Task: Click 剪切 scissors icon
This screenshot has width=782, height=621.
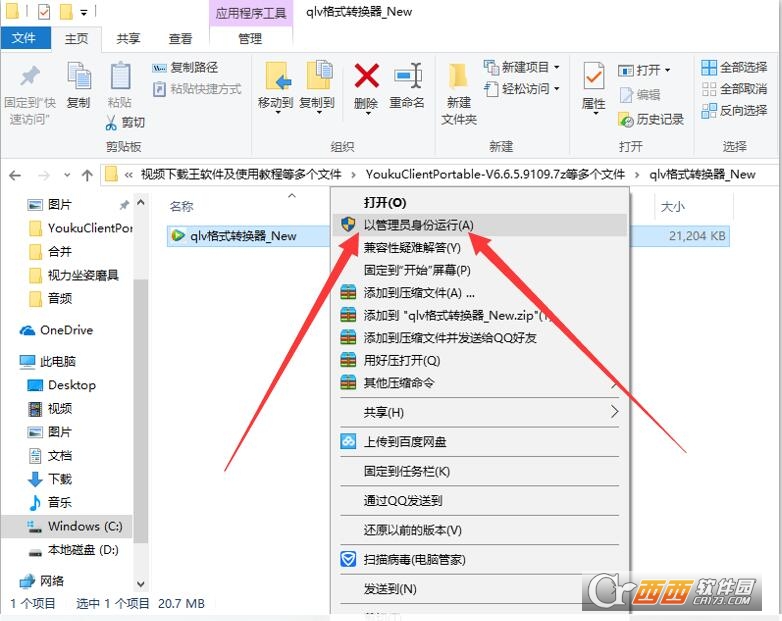Action: click(x=110, y=123)
